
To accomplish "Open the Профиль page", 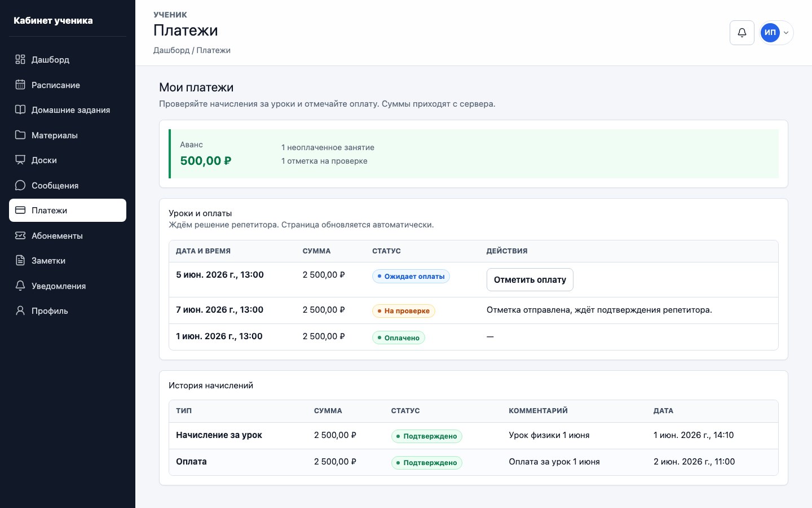I will coord(68,310).
